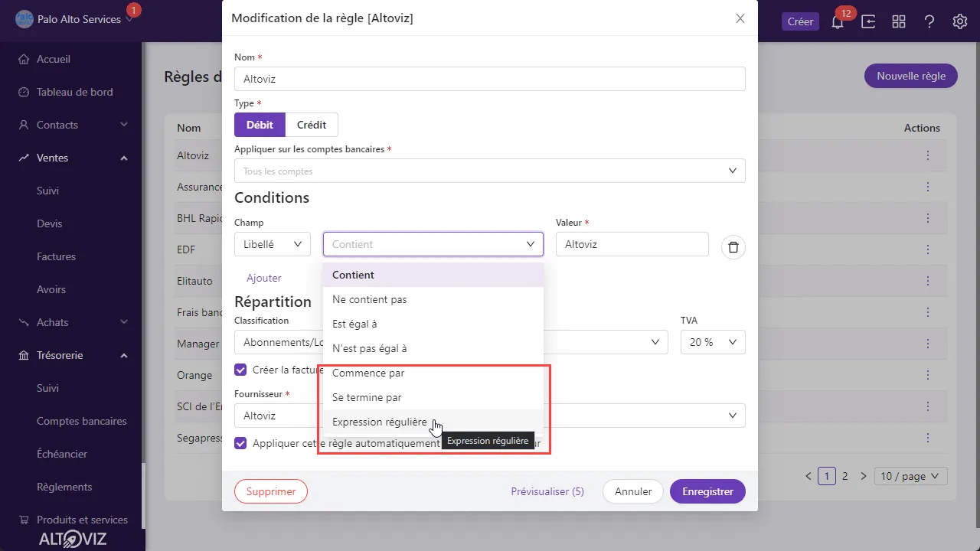The height and width of the screenshot is (551, 980).
Task: Open the bank accounts Tous les comptes dropdown
Action: pos(490,171)
